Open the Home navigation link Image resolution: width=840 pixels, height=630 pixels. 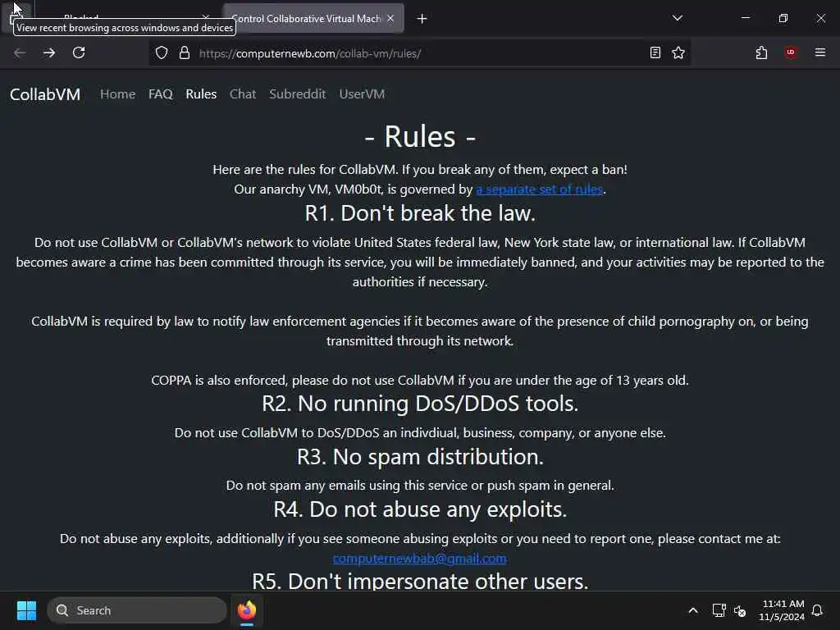(118, 94)
